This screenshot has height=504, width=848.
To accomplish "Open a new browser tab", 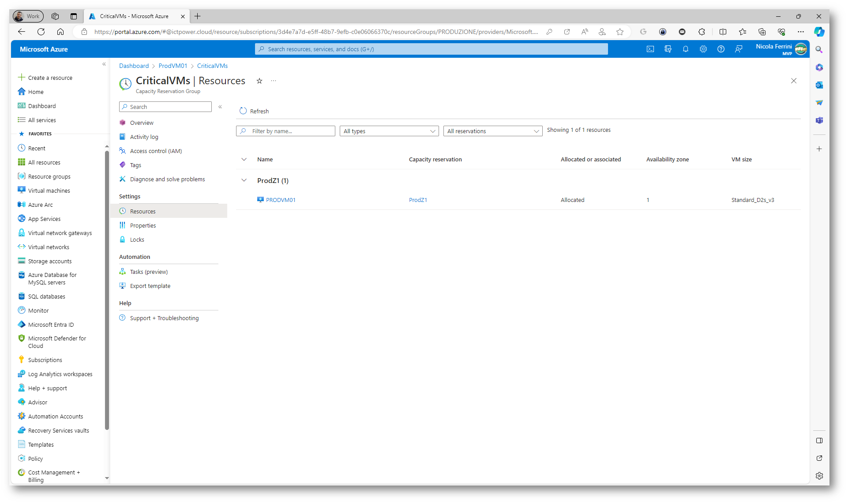I will tap(198, 16).
